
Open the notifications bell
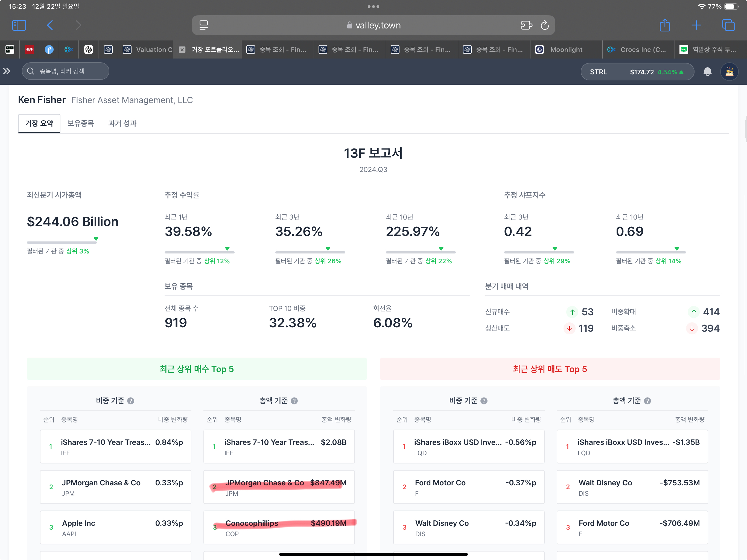(707, 72)
